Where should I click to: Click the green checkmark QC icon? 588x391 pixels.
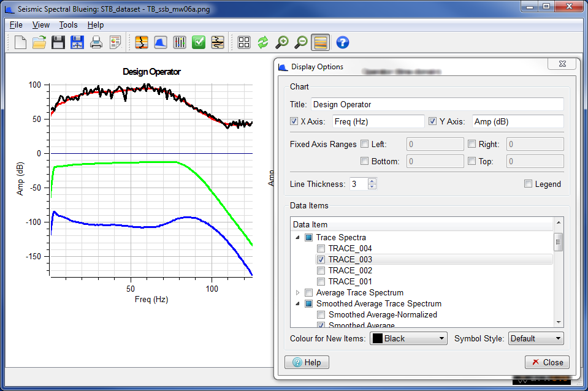coord(197,42)
